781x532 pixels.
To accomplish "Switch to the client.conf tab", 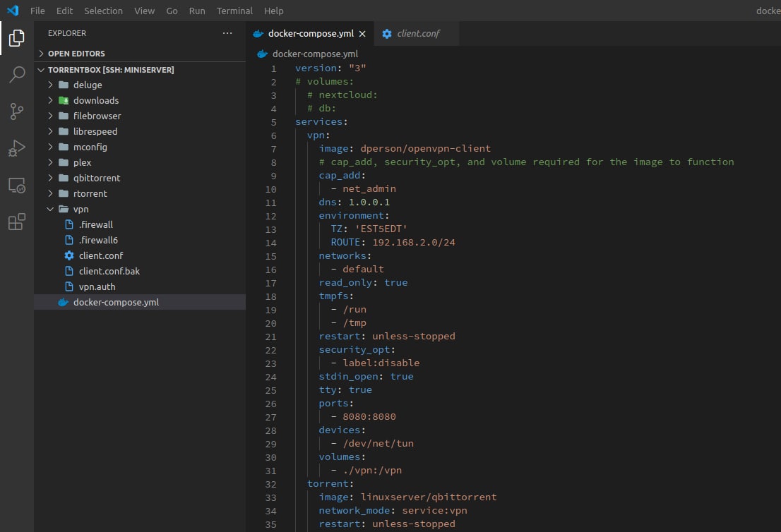I will point(415,33).
